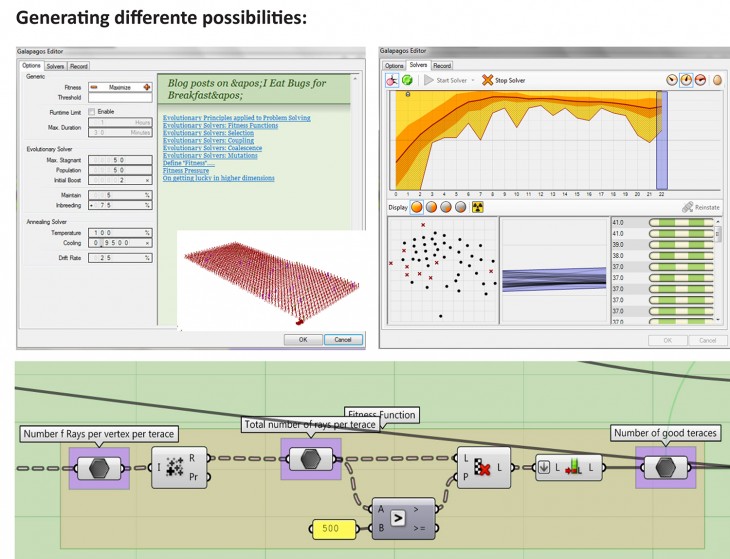Open the Start Solver dropdown arrow
Viewport: 730px width, 559px height.
pyautogui.click(x=472, y=80)
